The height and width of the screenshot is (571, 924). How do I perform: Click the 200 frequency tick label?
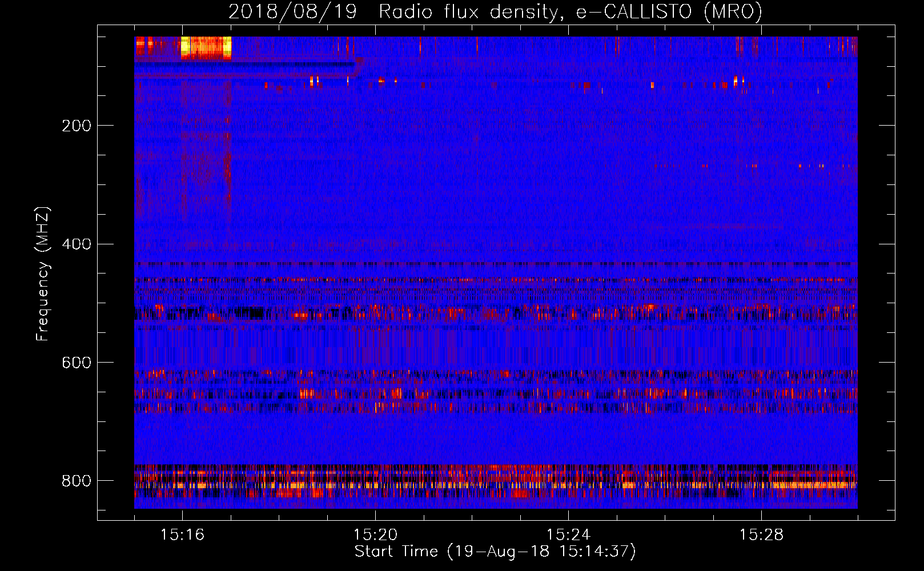coord(77,126)
